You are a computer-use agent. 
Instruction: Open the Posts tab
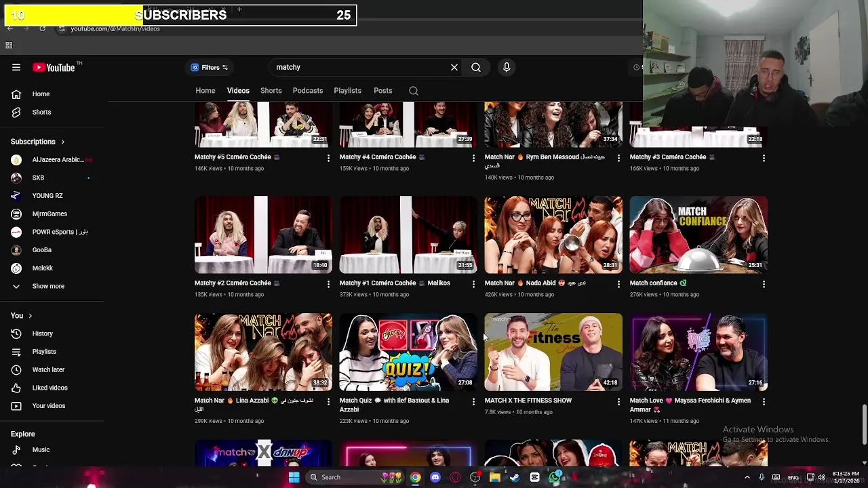tap(382, 91)
